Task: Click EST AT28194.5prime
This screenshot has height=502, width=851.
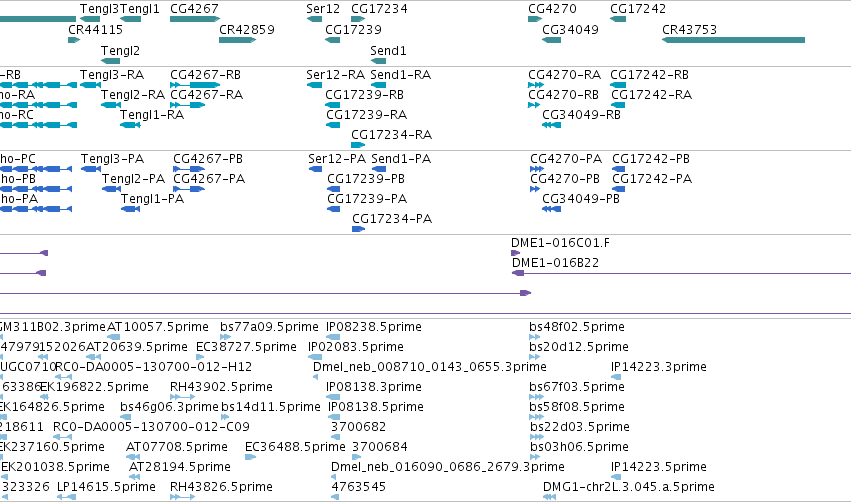Action: click(x=180, y=467)
